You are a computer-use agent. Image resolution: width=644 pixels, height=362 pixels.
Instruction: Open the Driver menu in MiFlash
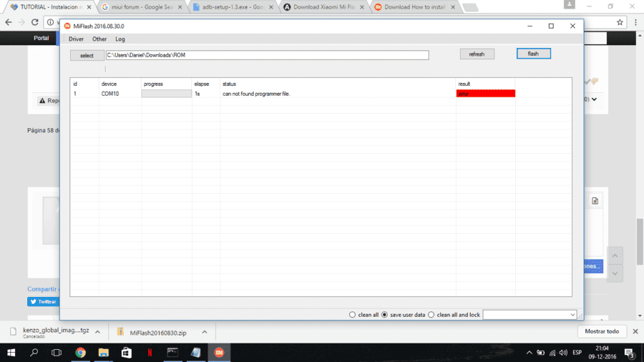(76, 39)
